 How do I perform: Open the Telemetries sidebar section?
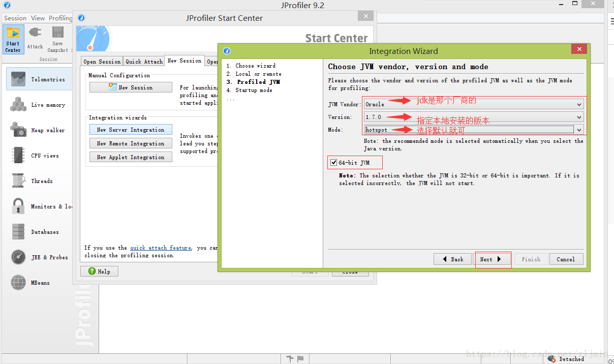click(x=39, y=79)
